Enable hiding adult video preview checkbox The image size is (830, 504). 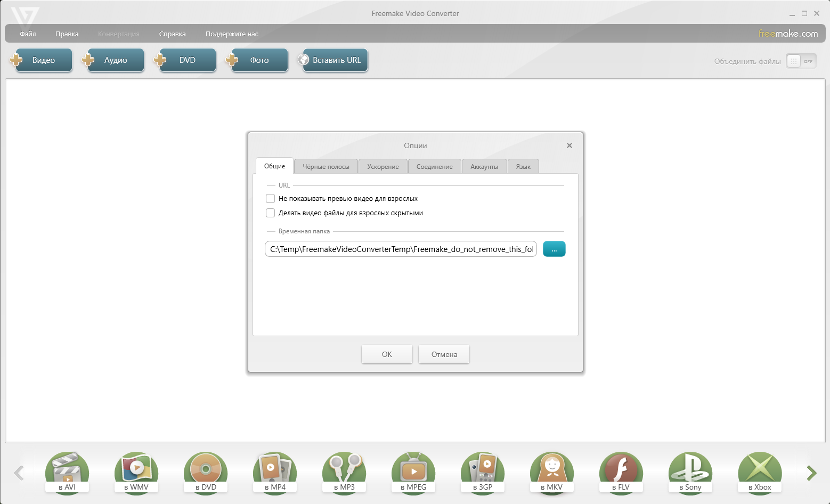click(271, 199)
